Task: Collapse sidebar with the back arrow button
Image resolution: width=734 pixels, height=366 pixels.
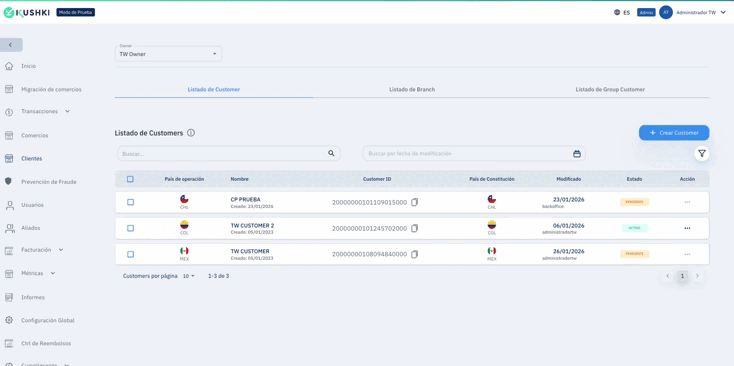Action: (x=11, y=45)
